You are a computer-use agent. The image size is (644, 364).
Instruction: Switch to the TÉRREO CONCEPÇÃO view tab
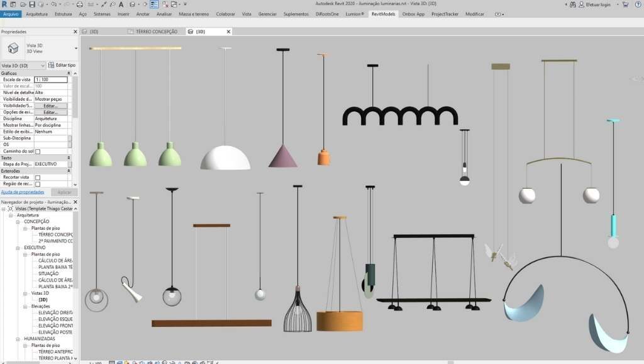point(156,31)
